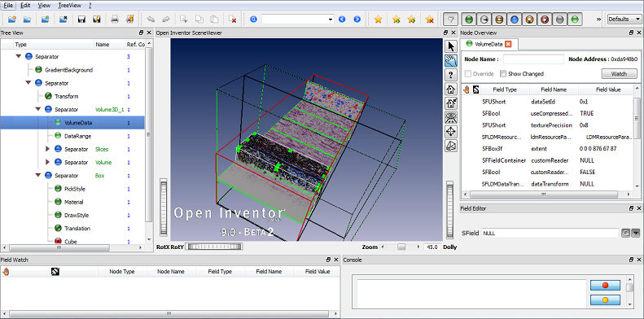Click the undo arrow in the toolbar

[x=151, y=20]
